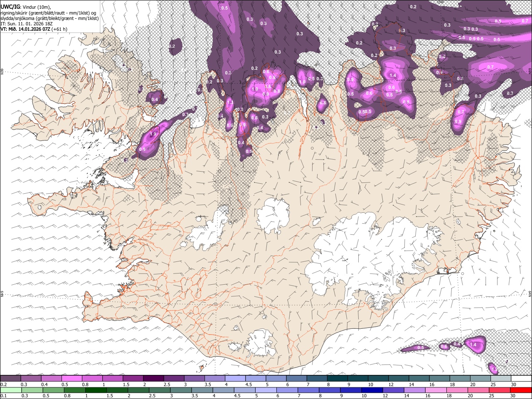Select the lavender top-row swatch between 4 and 4.5

click(235, 378)
